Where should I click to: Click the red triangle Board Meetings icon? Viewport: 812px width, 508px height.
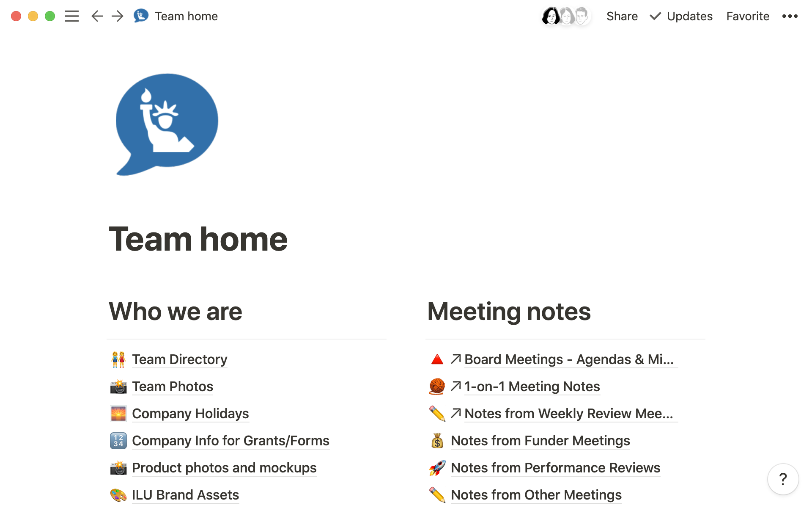pos(437,359)
